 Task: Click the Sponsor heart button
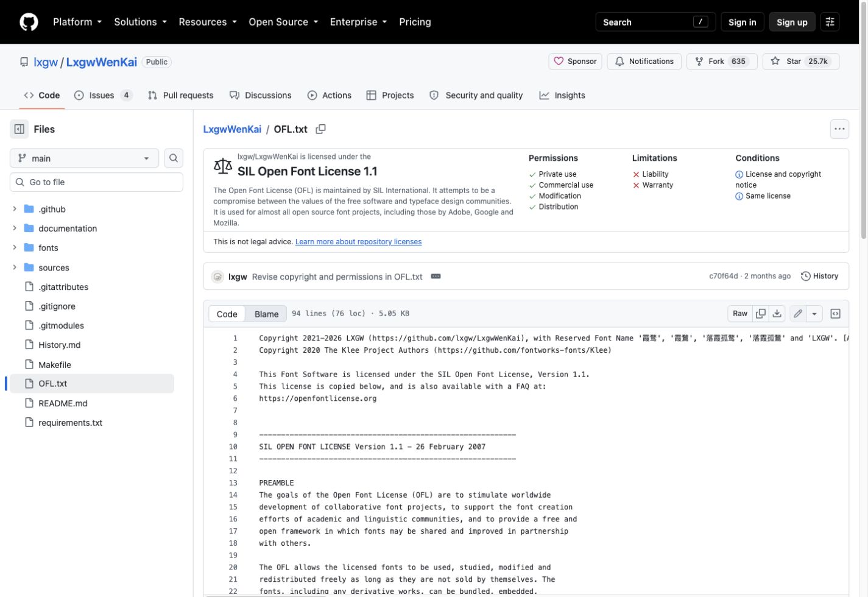click(x=576, y=62)
